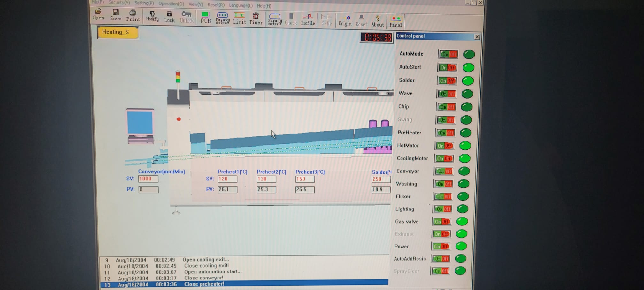
Task: Open the Setting(P) menu
Action: pyautogui.click(x=144, y=3)
